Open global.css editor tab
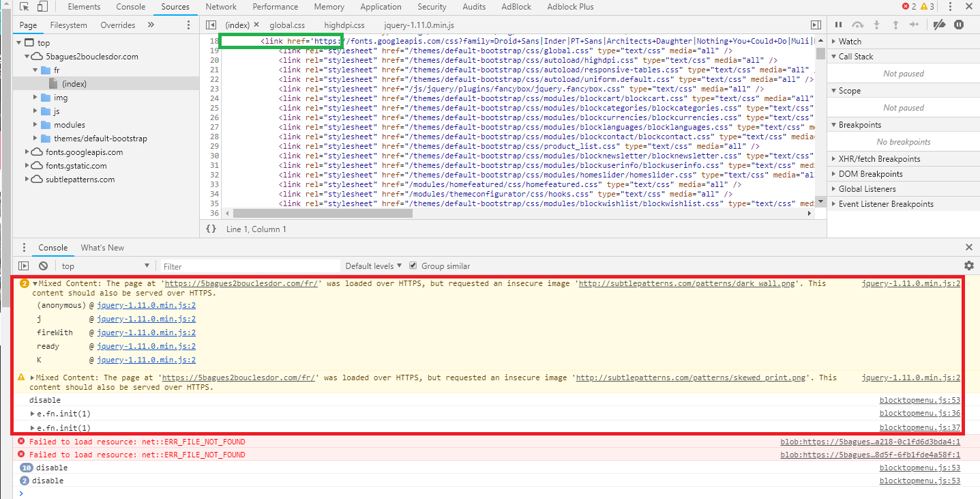Screen dimensions: 980x499 287,25
